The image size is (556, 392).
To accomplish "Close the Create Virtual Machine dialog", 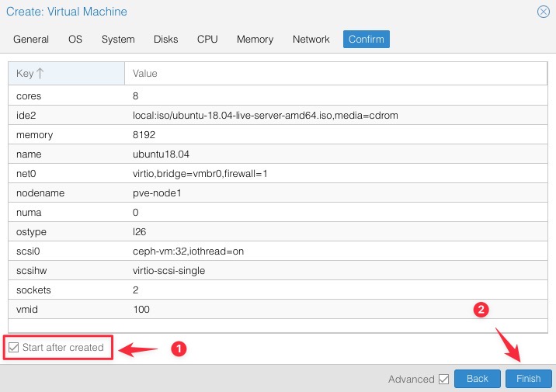I will click(543, 12).
